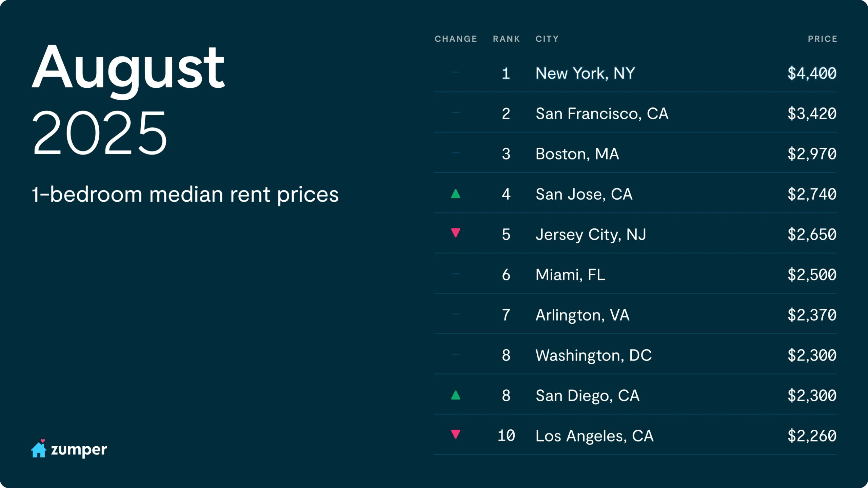Click the RANK column header
Viewport: 868px width, 488px height.
506,39
